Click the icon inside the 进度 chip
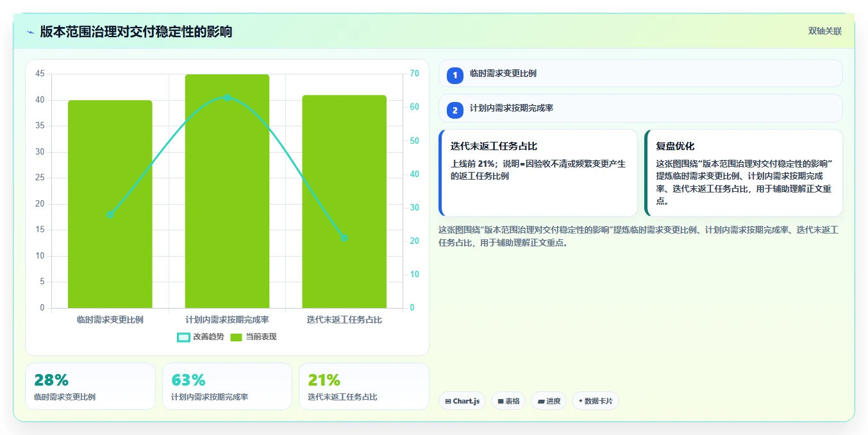Image resolution: width=868 pixels, height=435 pixels. click(x=541, y=402)
